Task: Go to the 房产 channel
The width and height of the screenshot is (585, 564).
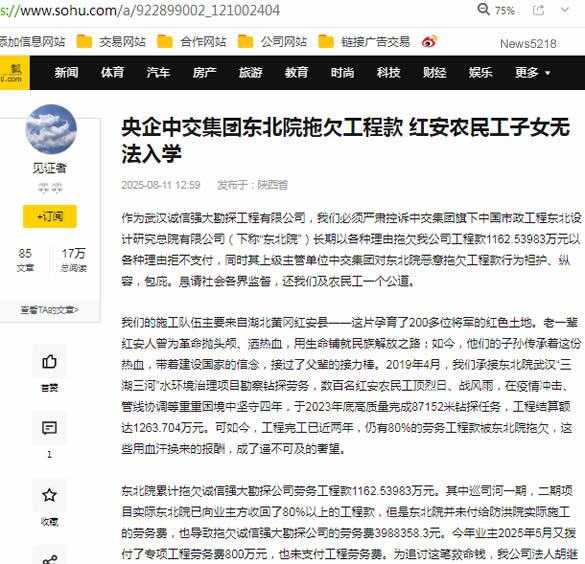Action: [204, 72]
